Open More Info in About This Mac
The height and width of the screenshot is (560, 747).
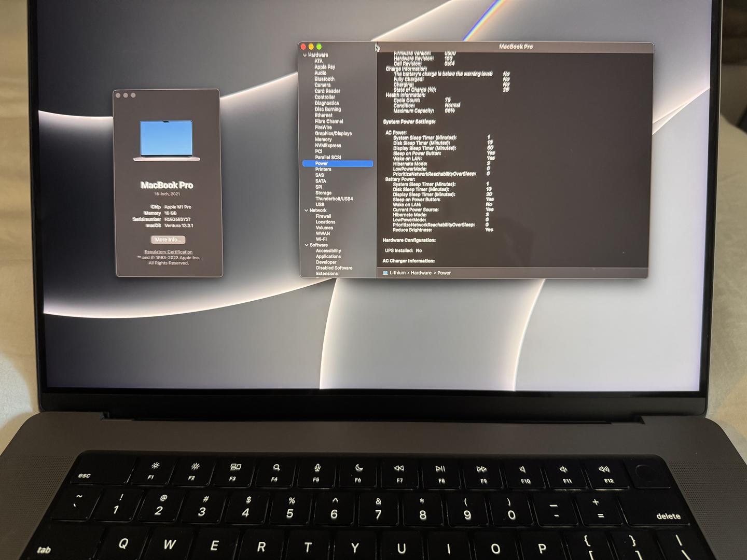168,240
